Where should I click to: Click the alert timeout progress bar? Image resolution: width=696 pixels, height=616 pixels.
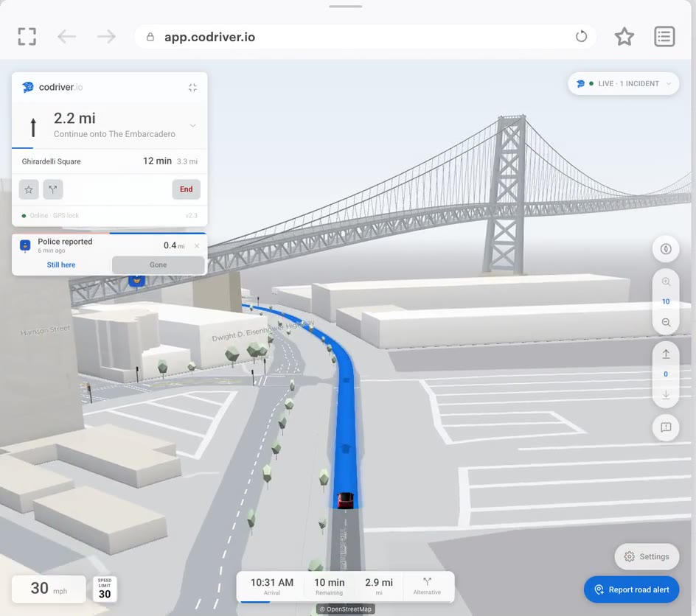pyautogui.click(x=110, y=233)
